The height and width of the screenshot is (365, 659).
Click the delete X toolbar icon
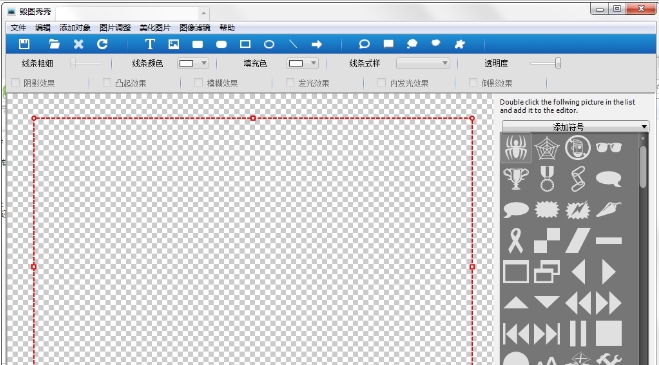79,44
